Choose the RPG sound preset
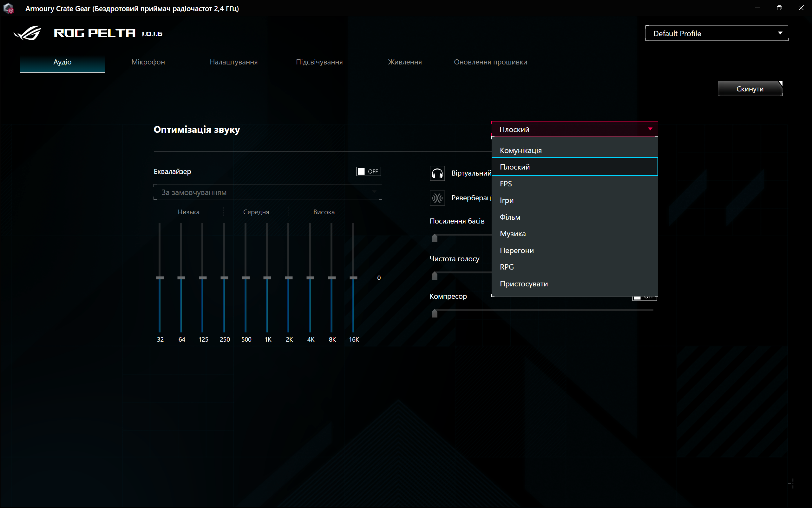This screenshot has height=508, width=812. click(574, 267)
